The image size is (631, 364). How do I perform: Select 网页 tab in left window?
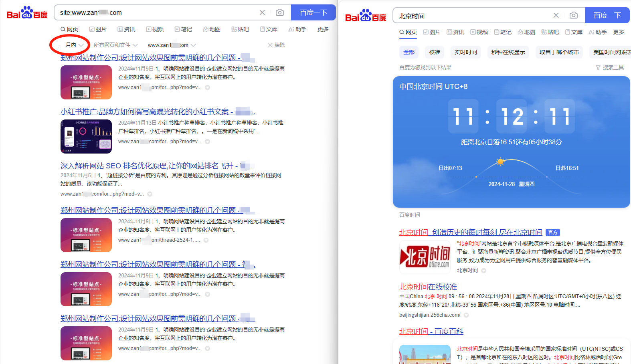(69, 29)
